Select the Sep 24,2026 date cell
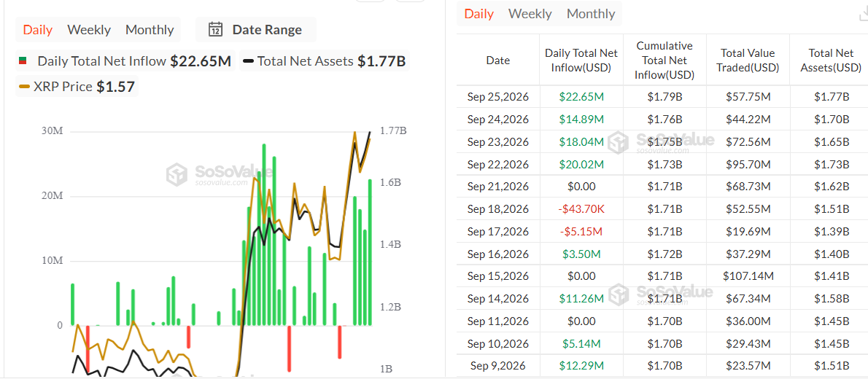The height and width of the screenshot is (379, 868). point(498,119)
